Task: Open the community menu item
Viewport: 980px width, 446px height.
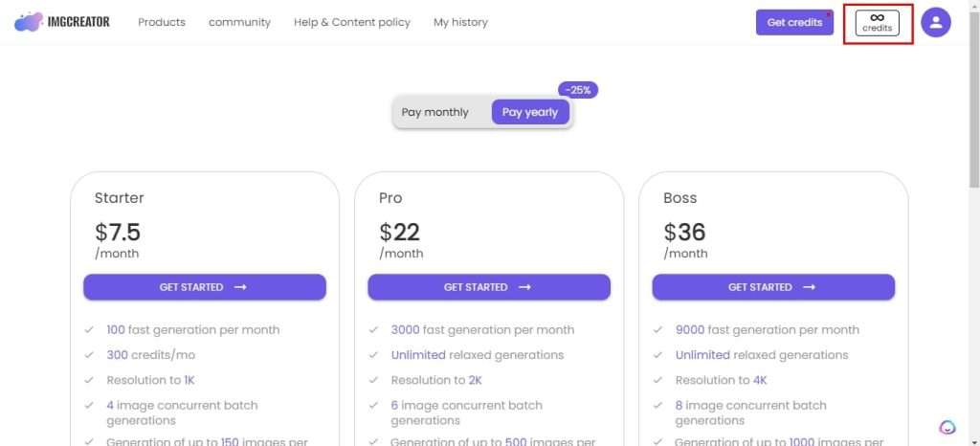Action: (239, 22)
